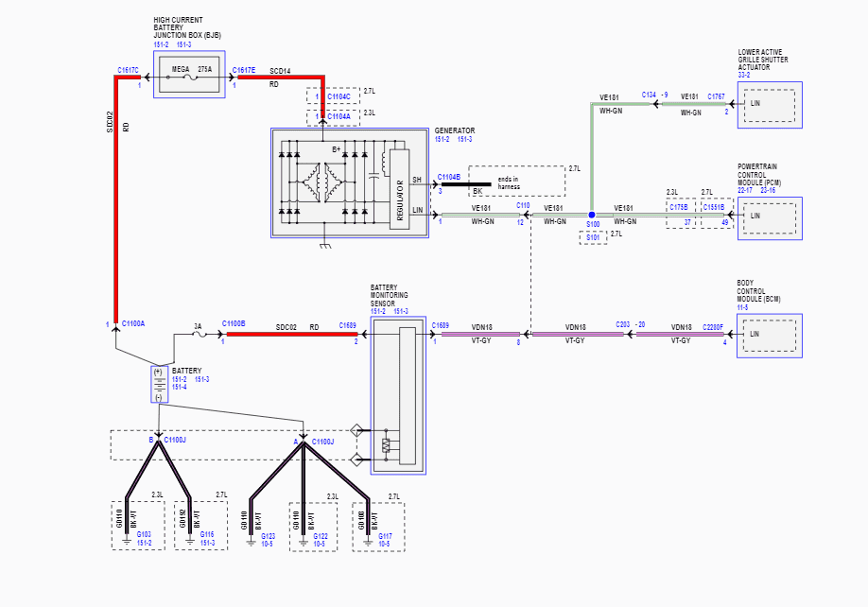Follow the C1100A connector link
This screenshot has height=607, width=868.
point(133,323)
